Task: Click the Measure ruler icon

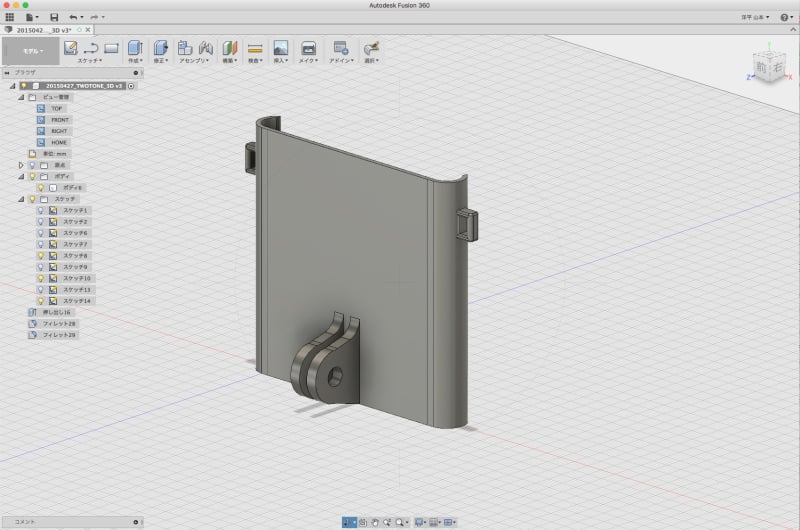Action: click(x=255, y=48)
